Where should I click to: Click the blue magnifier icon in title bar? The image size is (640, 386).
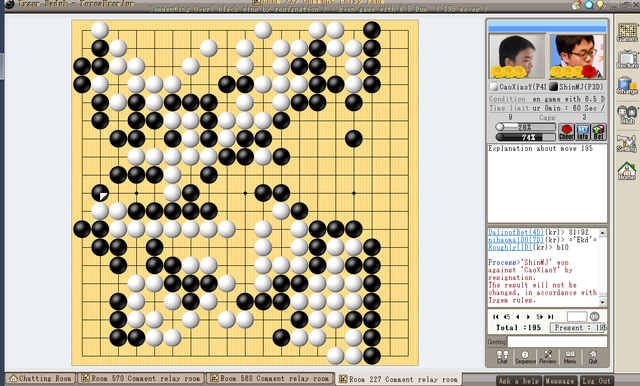tap(589, 5)
